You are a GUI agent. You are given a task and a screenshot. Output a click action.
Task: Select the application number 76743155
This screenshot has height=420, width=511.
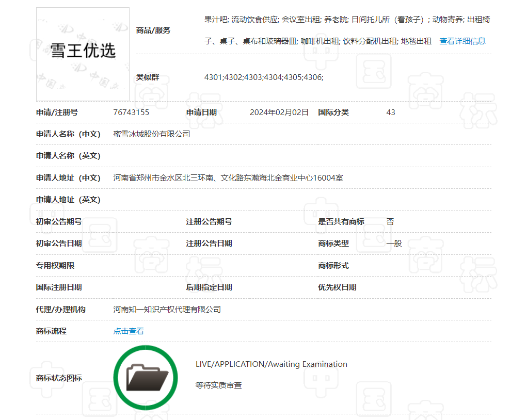pos(131,112)
